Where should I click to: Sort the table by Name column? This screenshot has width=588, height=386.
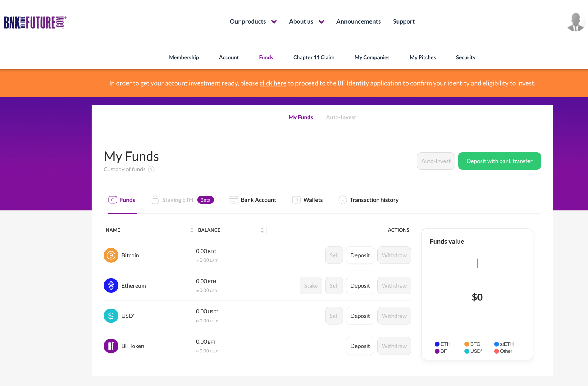[x=192, y=230]
